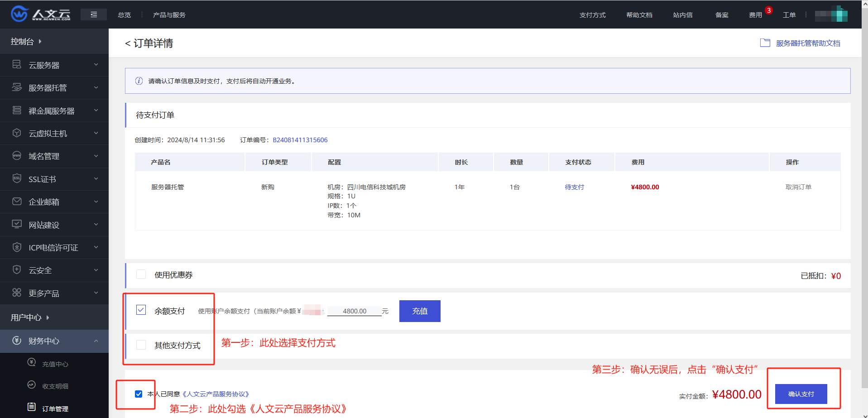Expand the 更多产品 menu chevron
Viewport: 868px width, 418px height.
point(96,293)
